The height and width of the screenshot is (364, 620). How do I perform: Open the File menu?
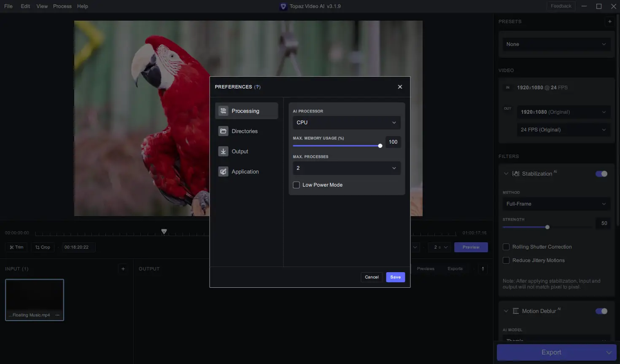(8, 6)
